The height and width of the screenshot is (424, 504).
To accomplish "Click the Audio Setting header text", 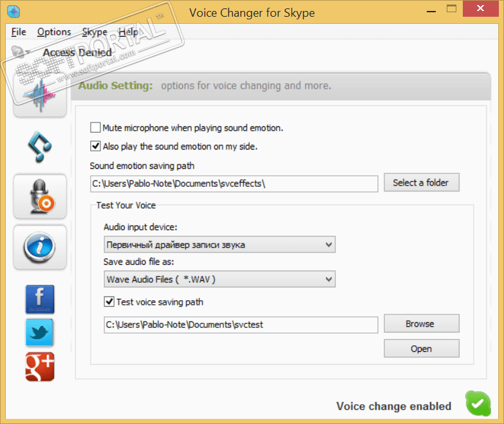I will [x=116, y=86].
